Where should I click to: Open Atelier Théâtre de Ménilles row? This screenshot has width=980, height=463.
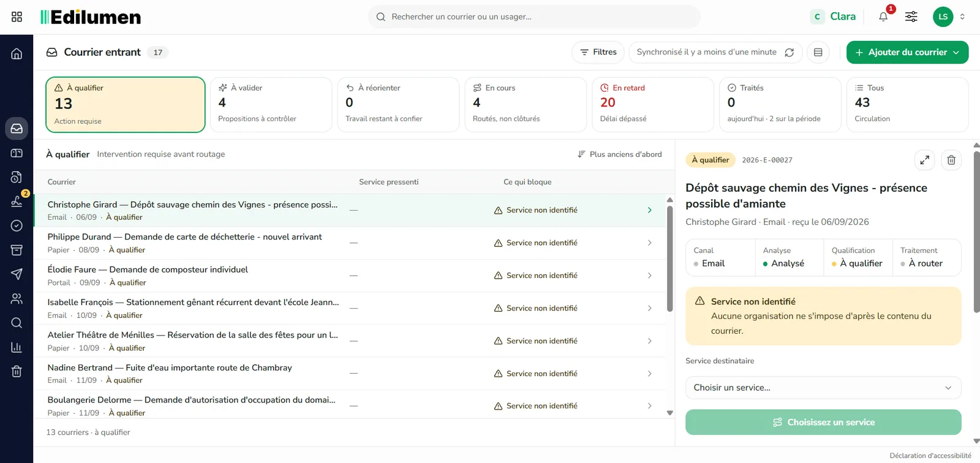pyautogui.click(x=349, y=341)
